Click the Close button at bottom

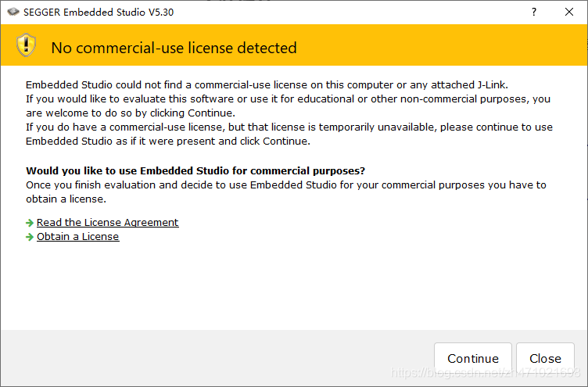[x=545, y=359]
